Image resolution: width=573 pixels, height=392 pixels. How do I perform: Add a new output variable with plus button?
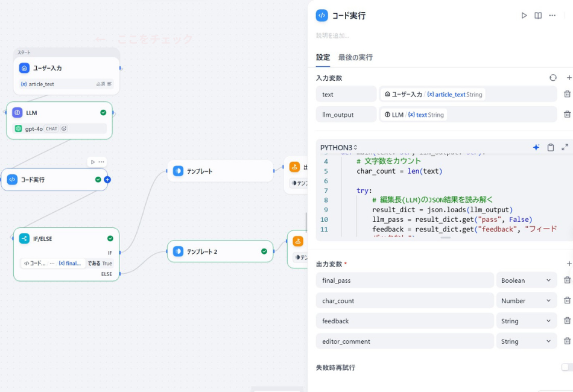(x=569, y=264)
